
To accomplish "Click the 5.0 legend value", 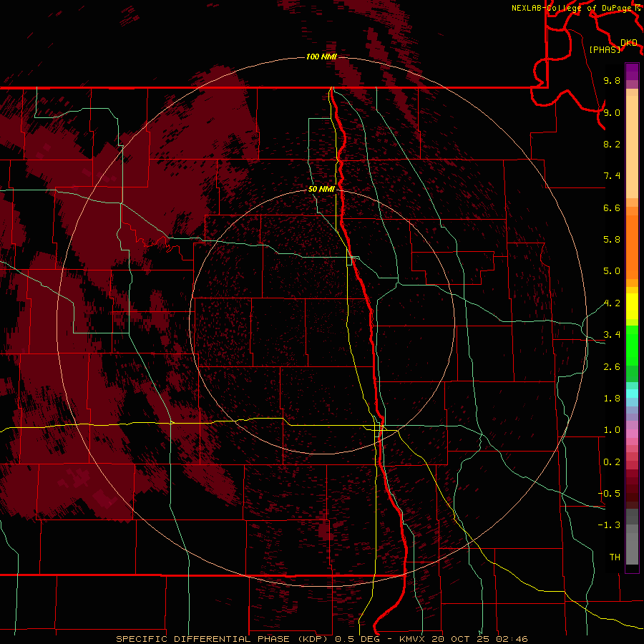I will pos(612,271).
